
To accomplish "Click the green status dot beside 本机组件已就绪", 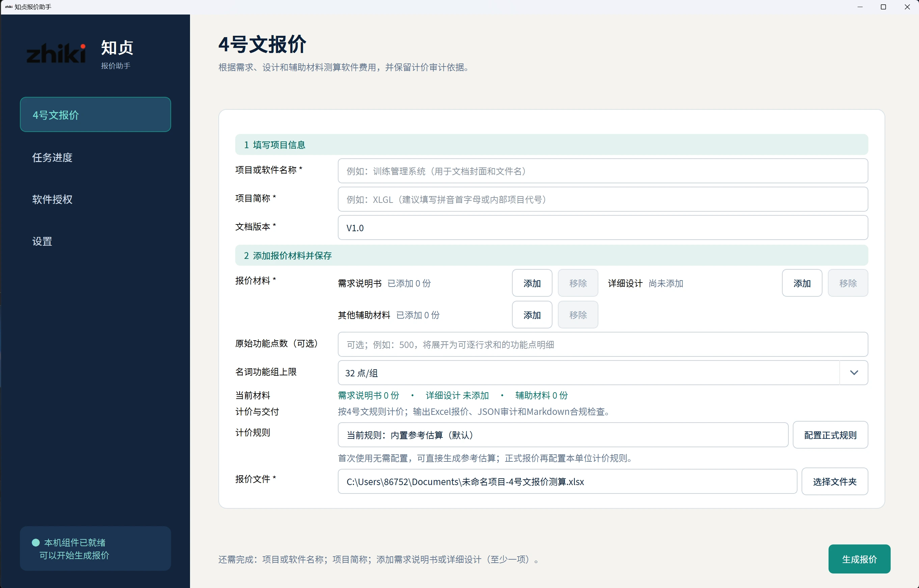I will tap(35, 542).
